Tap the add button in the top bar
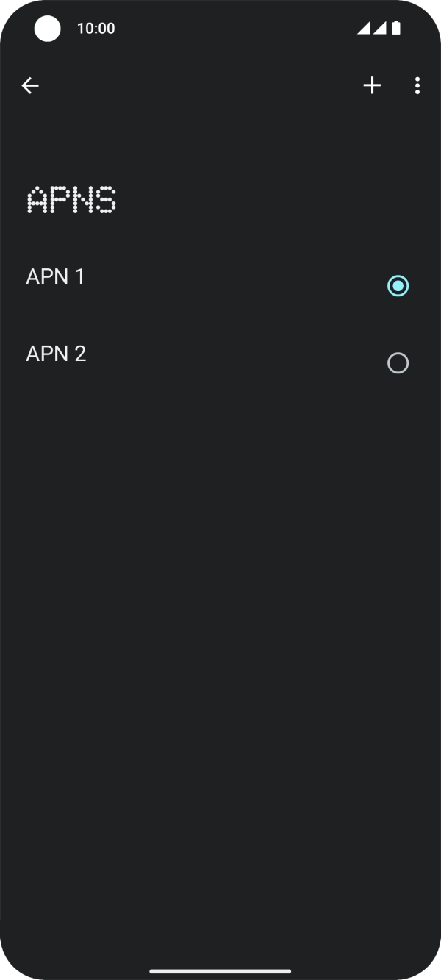 (372, 85)
